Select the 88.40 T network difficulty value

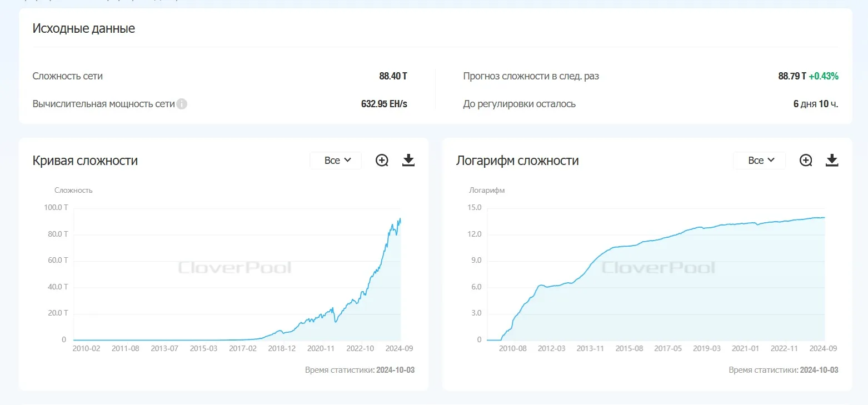(x=393, y=76)
